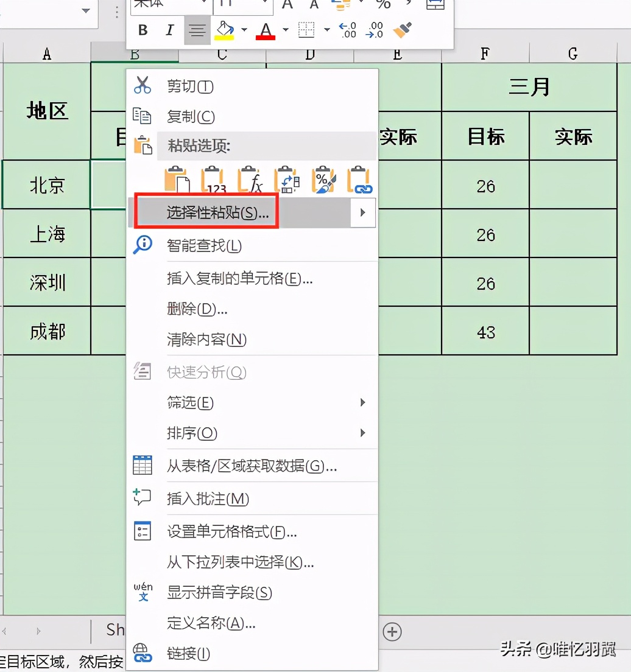Click the Transpose paste option icon
631x672 pixels.
coord(286,180)
